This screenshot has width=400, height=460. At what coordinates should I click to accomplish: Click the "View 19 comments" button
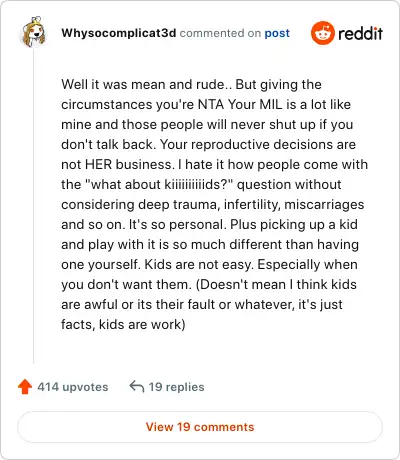point(200,427)
